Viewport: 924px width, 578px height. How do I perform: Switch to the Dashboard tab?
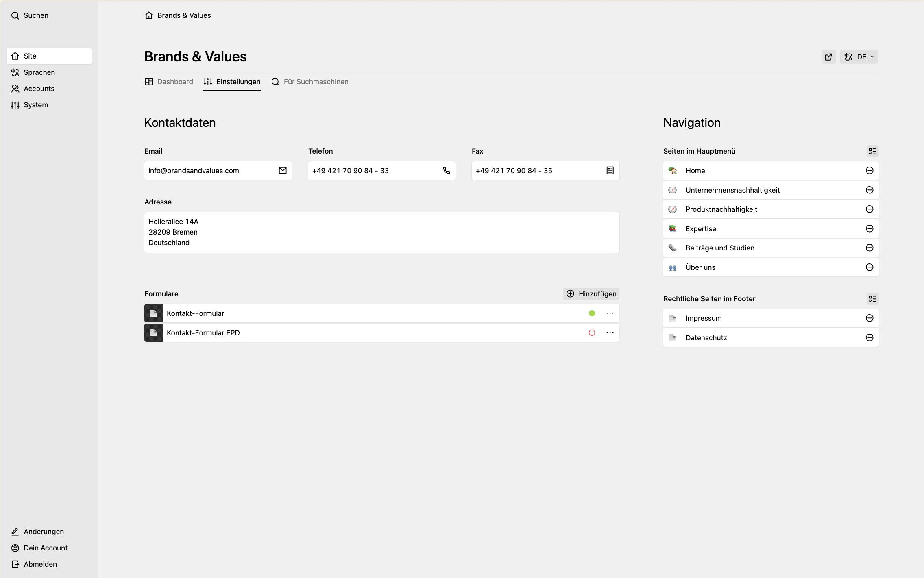169,82
